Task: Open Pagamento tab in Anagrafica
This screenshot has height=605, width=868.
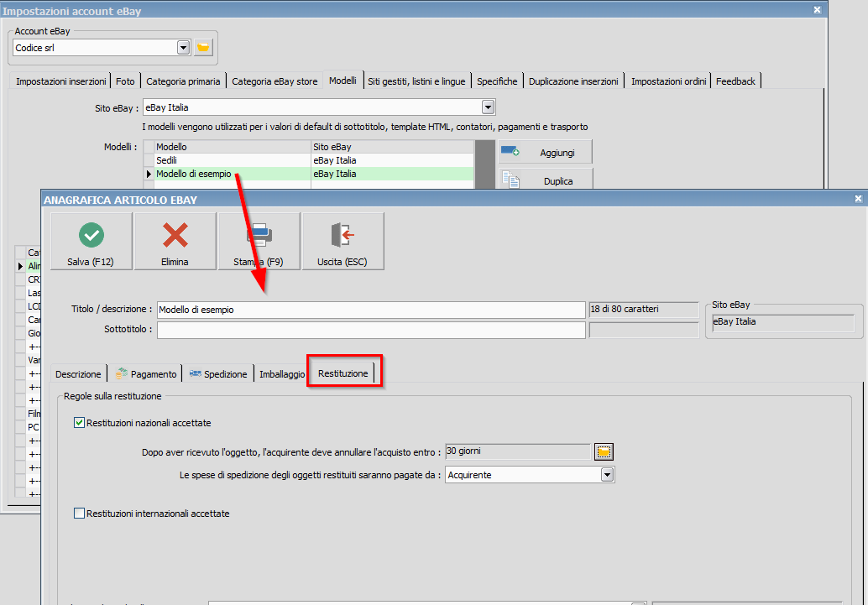Action: point(146,374)
